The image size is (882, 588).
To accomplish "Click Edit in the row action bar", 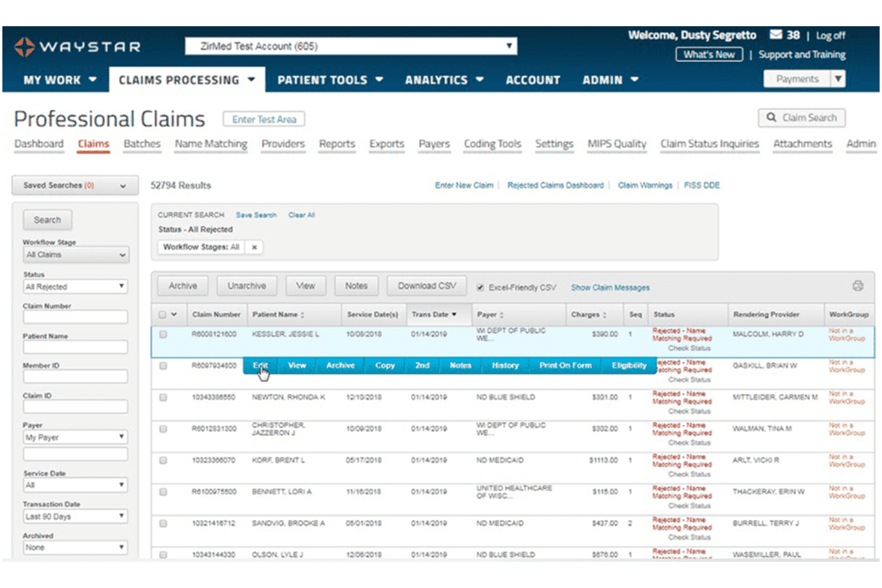I will [x=260, y=366].
